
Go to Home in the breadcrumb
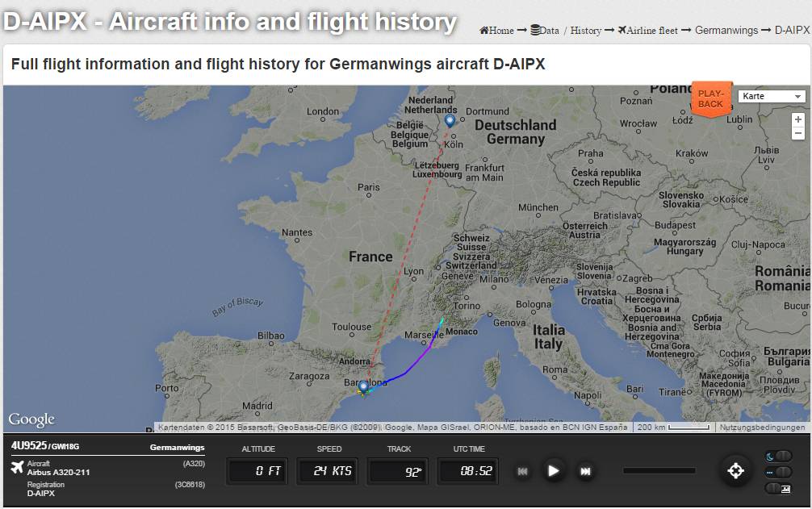coord(496,31)
